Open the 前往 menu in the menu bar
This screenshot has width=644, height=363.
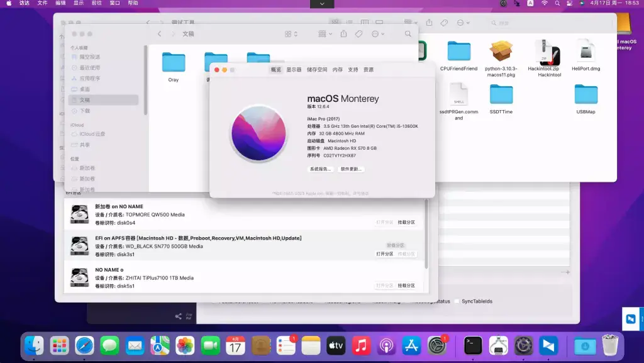pyautogui.click(x=96, y=3)
